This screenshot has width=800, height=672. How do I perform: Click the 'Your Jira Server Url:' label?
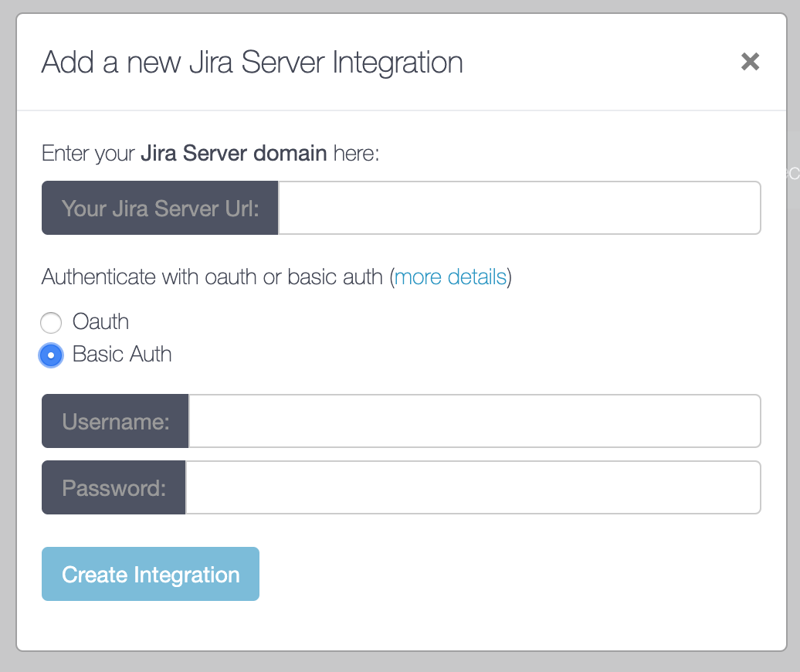point(160,208)
